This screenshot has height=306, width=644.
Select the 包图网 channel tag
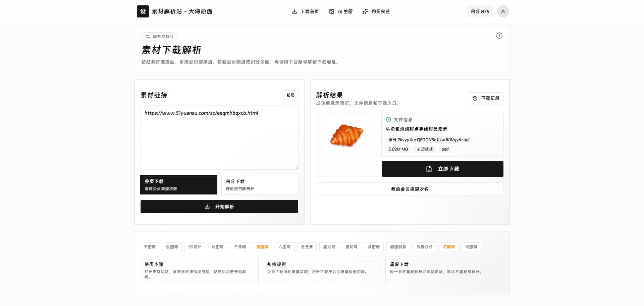[172, 247]
